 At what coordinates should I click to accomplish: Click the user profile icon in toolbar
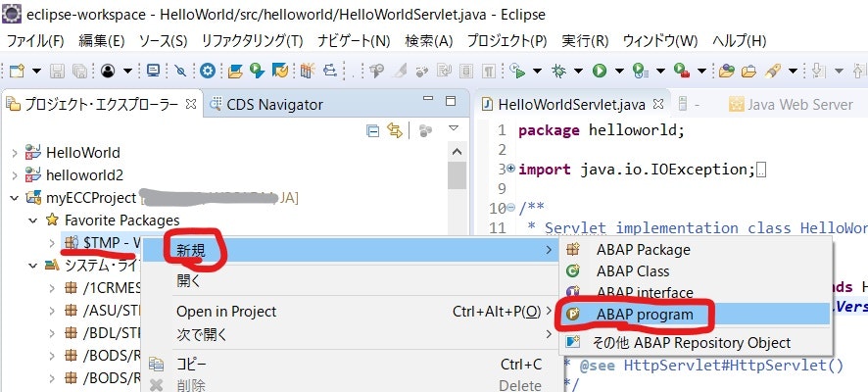pyautogui.click(x=108, y=71)
